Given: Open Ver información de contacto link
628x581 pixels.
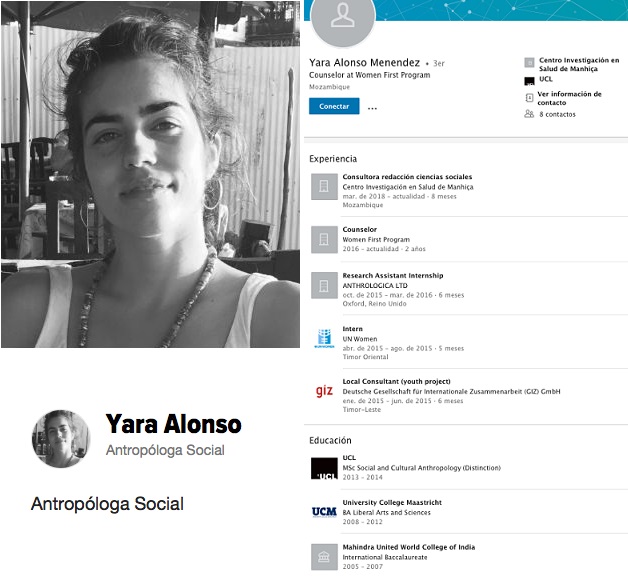Looking at the screenshot, I should pos(569,98).
